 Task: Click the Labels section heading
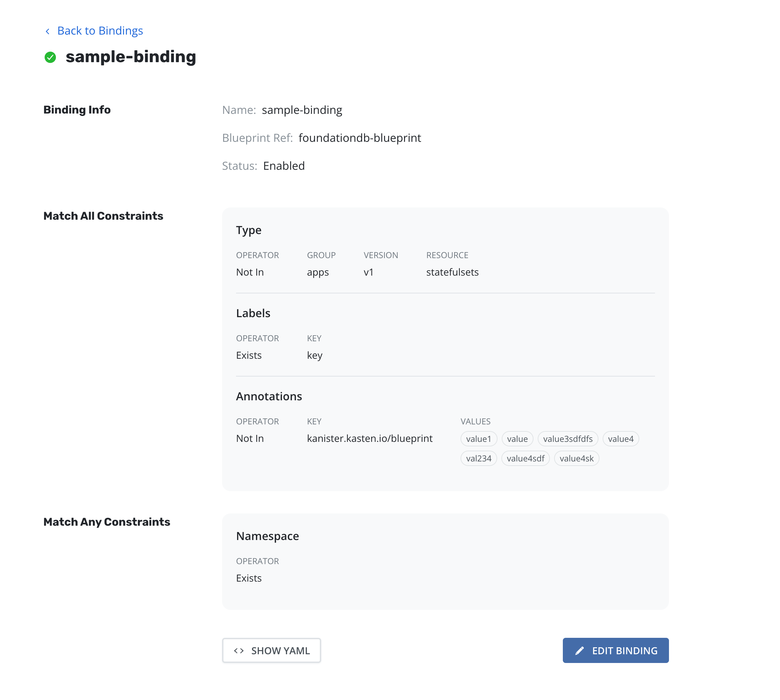253,313
